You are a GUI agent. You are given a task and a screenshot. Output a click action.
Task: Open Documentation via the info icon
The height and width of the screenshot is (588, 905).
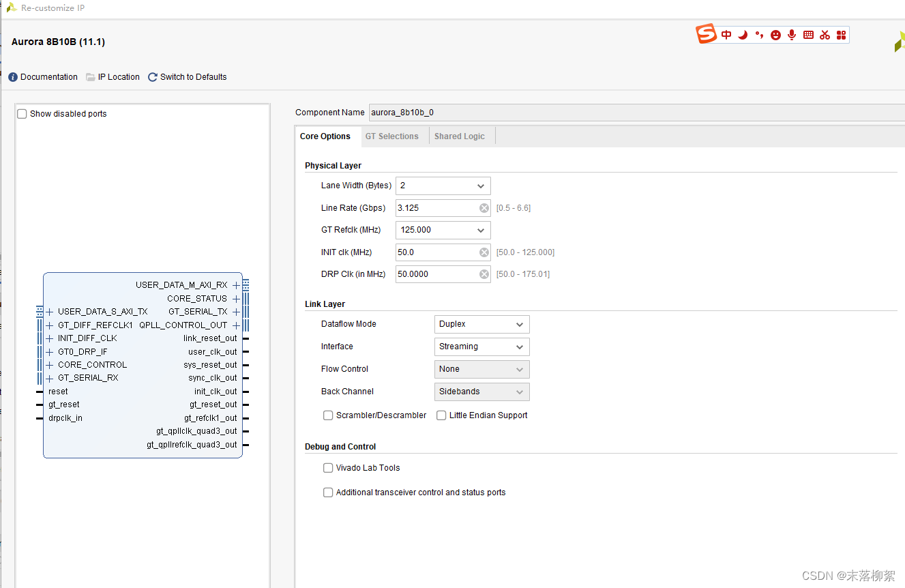(x=13, y=77)
